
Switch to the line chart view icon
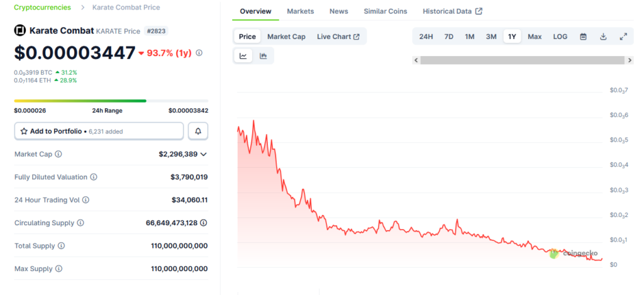pos(243,56)
